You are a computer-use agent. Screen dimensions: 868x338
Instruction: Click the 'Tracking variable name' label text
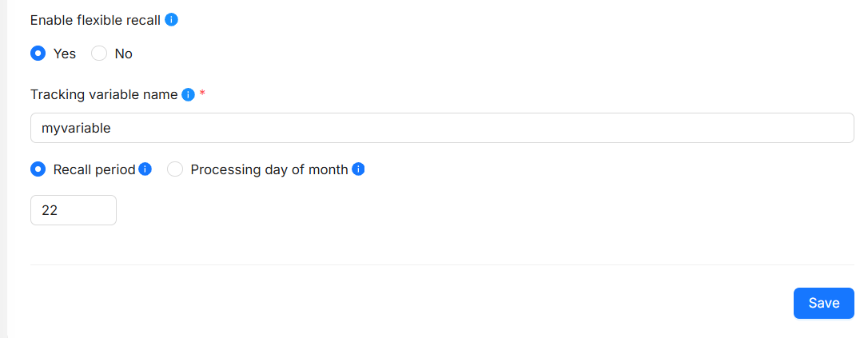104,94
